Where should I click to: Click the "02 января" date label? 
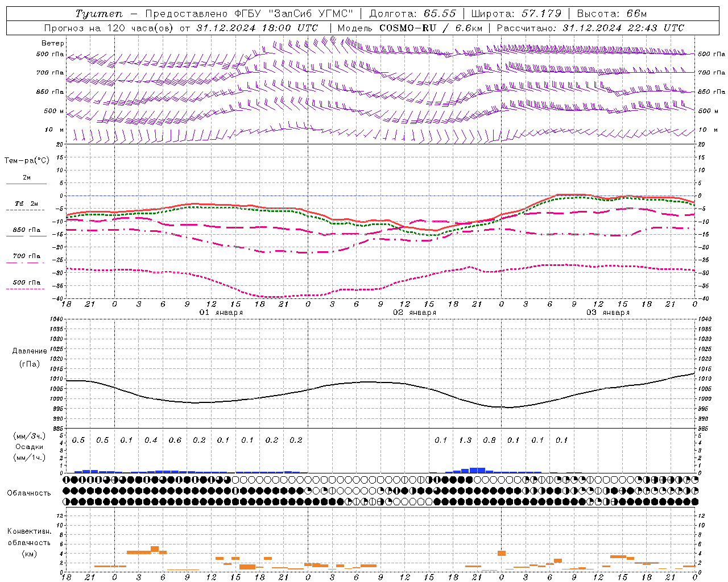pyautogui.click(x=415, y=313)
